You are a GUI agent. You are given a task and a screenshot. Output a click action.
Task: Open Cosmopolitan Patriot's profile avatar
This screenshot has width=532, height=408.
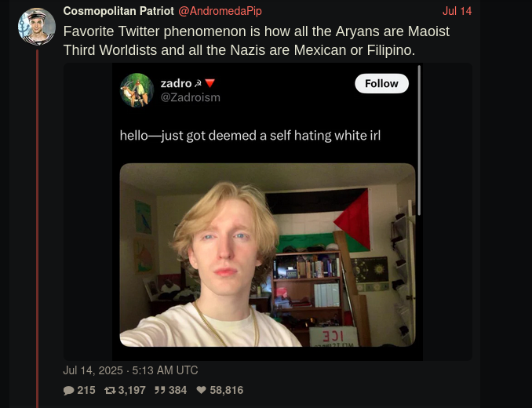(x=37, y=27)
